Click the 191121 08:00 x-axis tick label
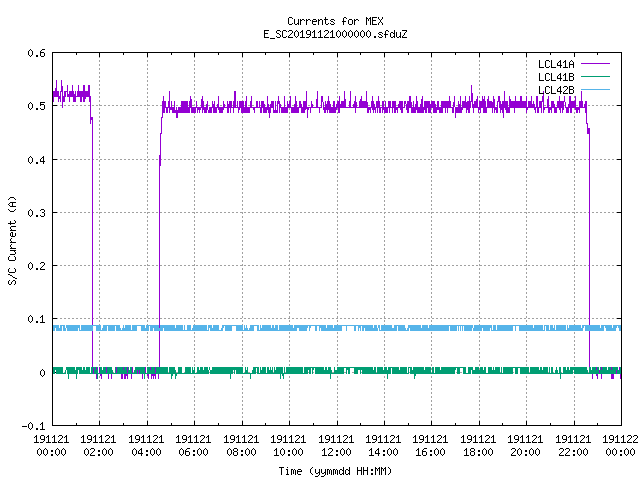Viewport: 640px width, 480px height. 241,445
